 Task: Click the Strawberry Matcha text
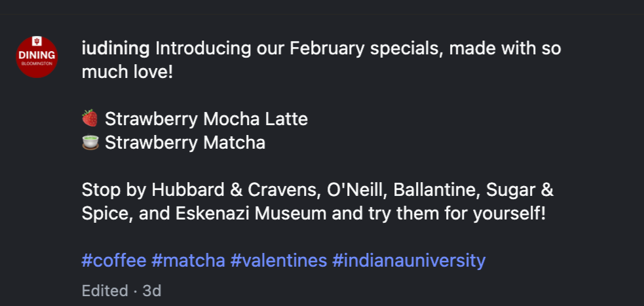pos(185,143)
